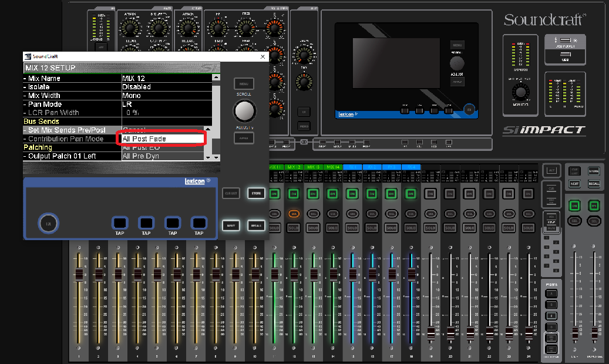Enable ON button for fader strip 19
609x364 pixels.
(x=430, y=194)
